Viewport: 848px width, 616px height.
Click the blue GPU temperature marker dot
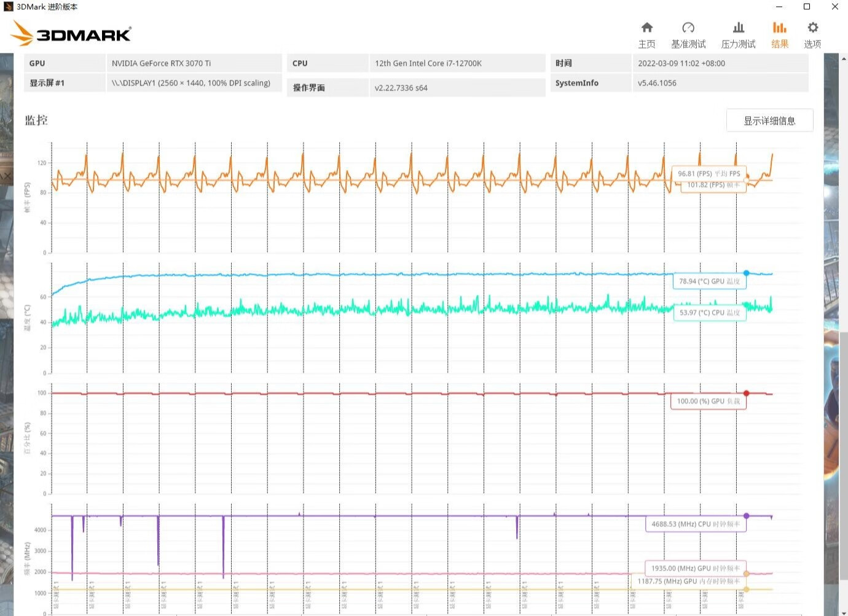click(747, 273)
